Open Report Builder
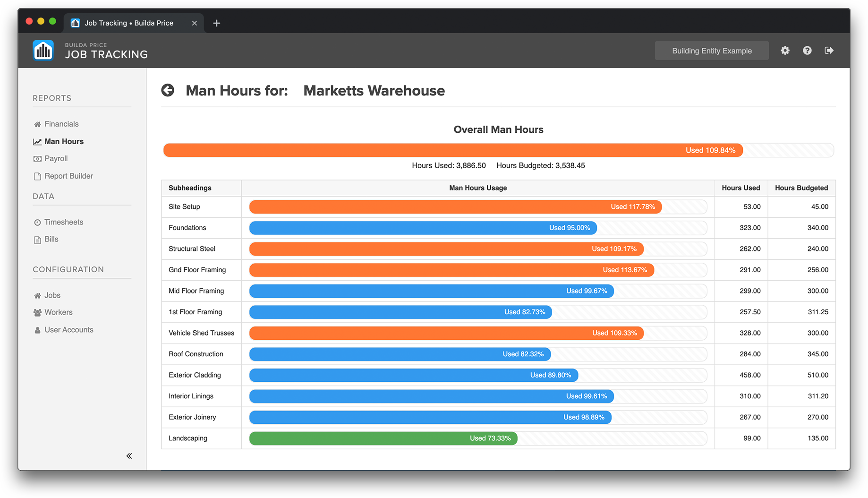The image size is (868, 498). click(68, 176)
